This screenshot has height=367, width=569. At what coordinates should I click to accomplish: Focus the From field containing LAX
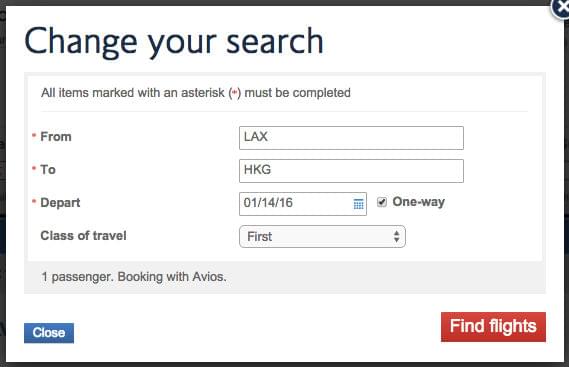click(351, 138)
